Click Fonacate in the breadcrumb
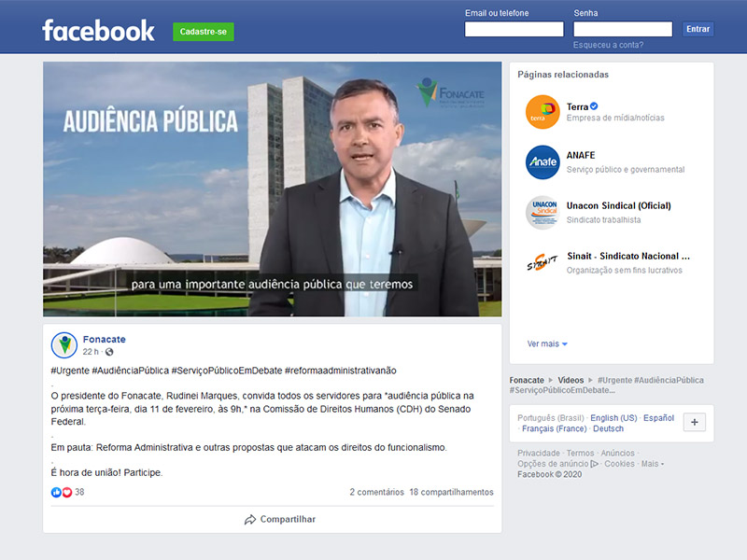Screen dimensions: 747x560 [527, 380]
